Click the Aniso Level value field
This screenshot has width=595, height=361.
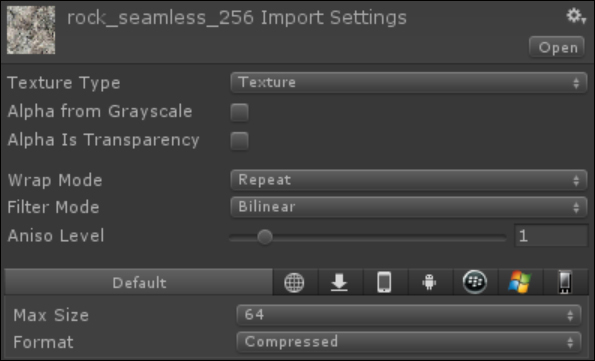[551, 236]
